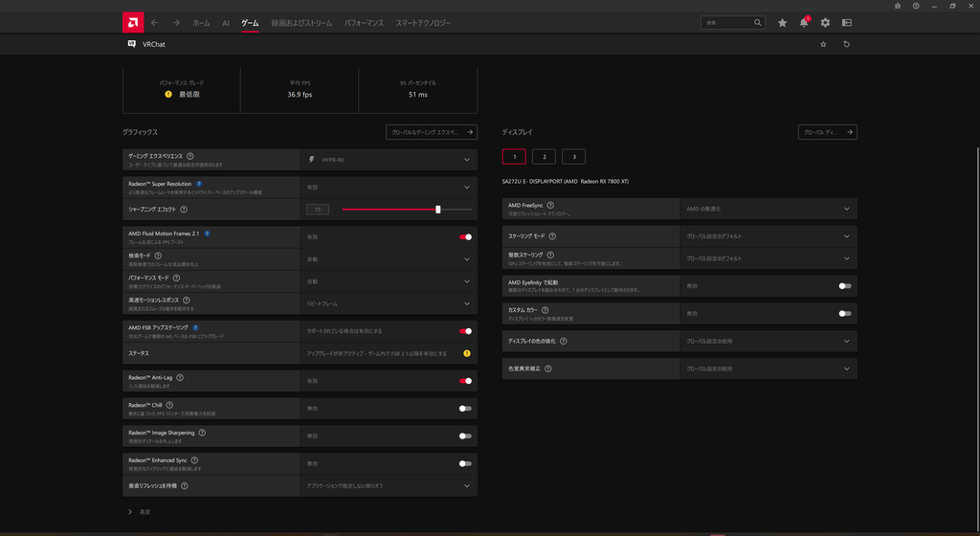Switch to ゲーム tab
Viewport: 980px width, 536px height.
point(250,23)
